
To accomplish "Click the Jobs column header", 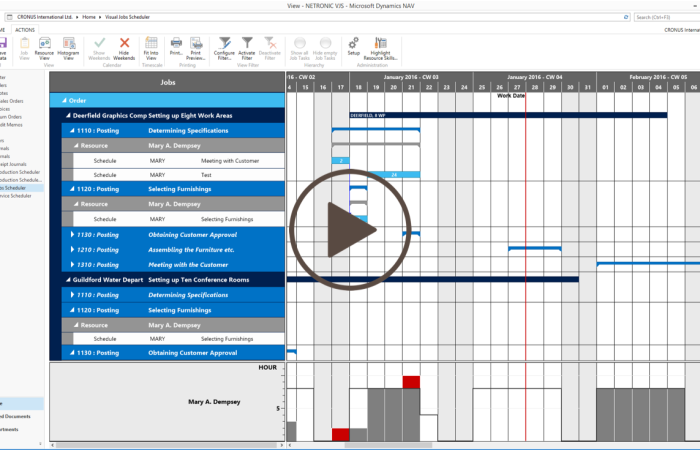I will (x=167, y=82).
